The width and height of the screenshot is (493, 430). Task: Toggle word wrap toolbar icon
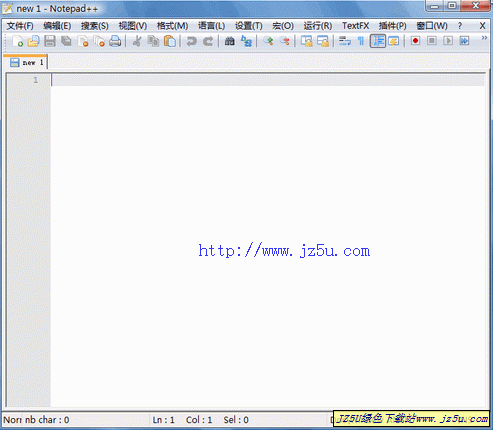(345, 41)
